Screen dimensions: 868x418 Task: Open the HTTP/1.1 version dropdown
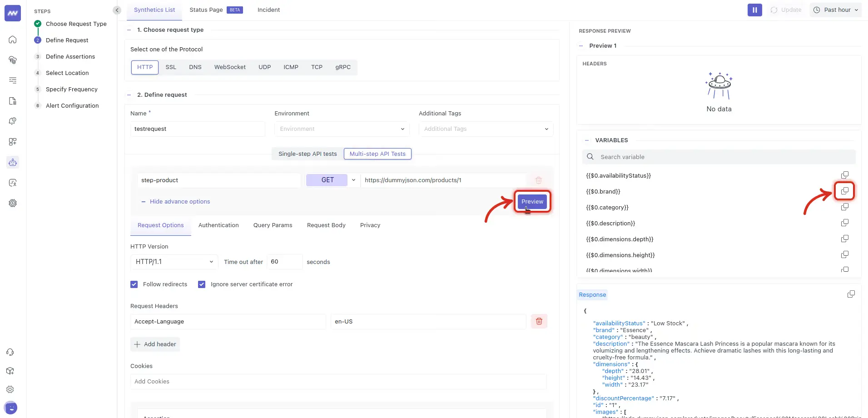click(x=174, y=262)
